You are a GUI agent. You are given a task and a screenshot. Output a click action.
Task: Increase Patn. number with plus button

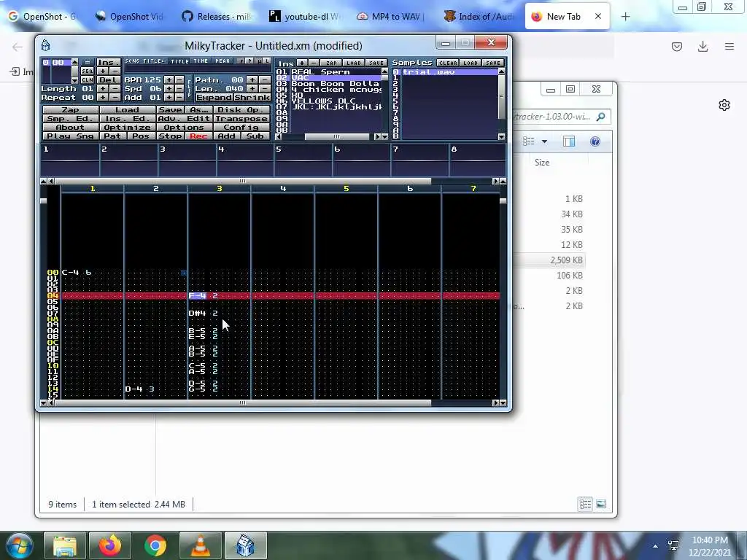click(x=252, y=79)
